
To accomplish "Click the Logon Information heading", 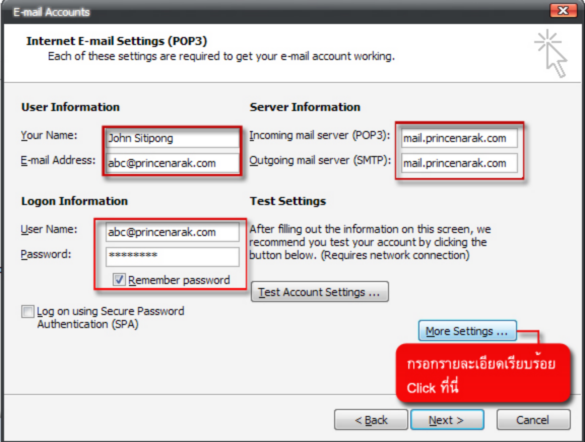I will tap(74, 201).
